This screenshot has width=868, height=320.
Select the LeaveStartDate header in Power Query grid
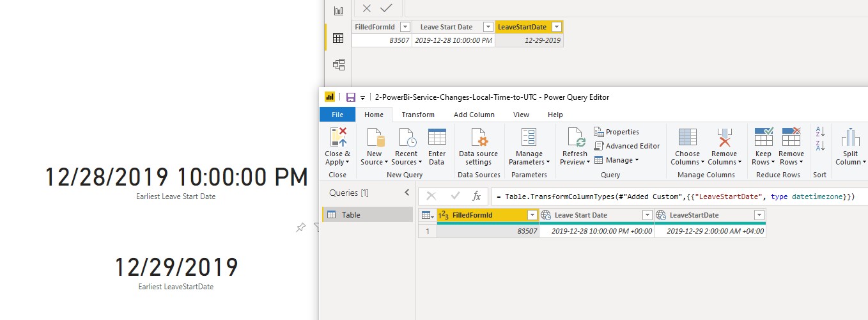pyautogui.click(x=710, y=215)
